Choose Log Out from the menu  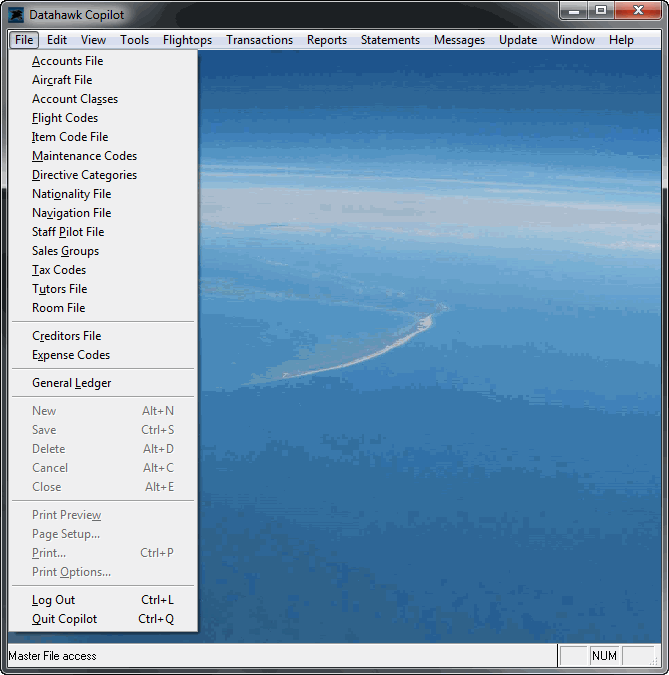point(103,600)
